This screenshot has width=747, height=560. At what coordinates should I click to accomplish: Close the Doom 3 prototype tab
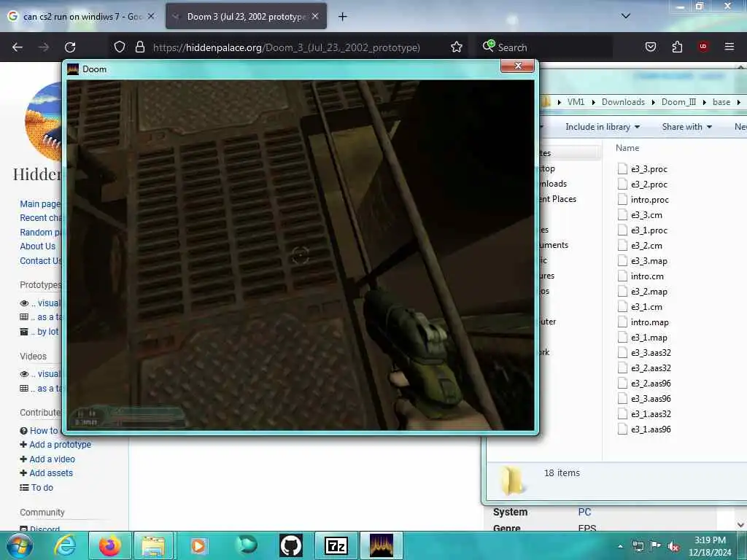point(315,16)
